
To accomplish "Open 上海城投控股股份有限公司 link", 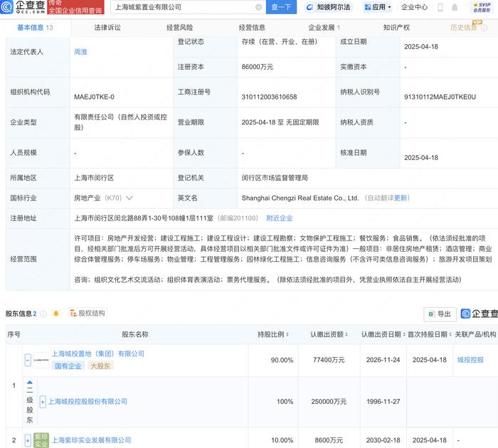I will tap(88, 402).
